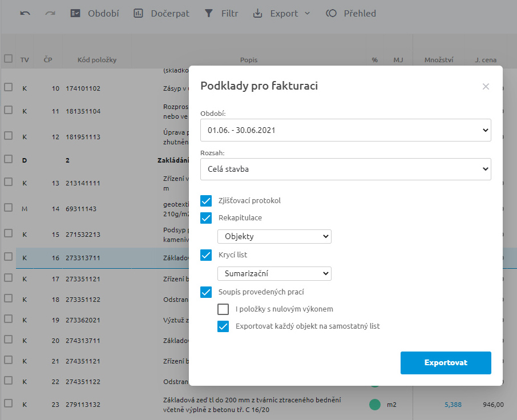Image resolution: width=517 pixels, height=420 pixels.
Task: Click the quantity value 5,388 link
Action: coord(453,405)
